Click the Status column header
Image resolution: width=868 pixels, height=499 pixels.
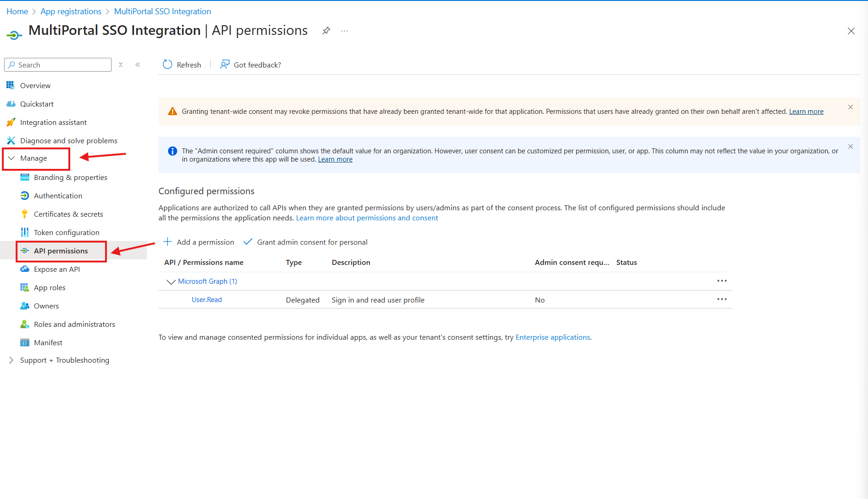(x=627, y=263)
